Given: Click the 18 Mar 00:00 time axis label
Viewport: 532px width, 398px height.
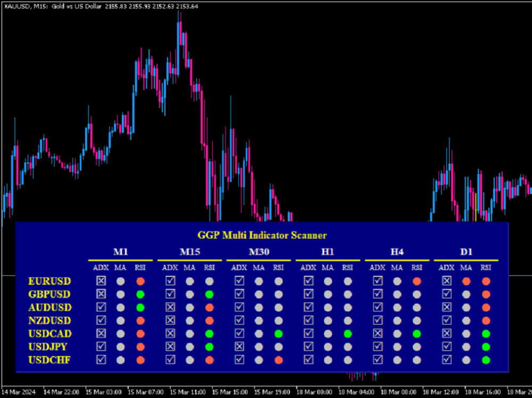Looking at the screenshot, I should pos(314,392).
